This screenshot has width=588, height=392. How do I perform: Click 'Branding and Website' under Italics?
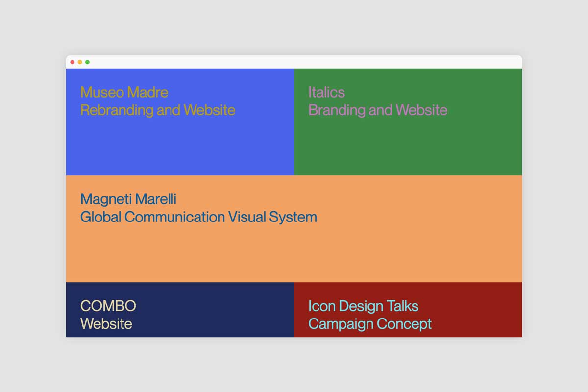pos(377,110)
